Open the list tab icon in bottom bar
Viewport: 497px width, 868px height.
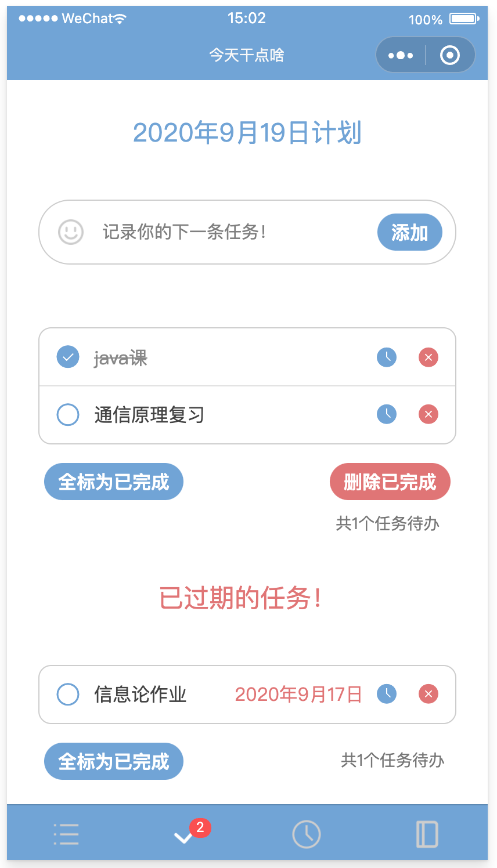[x=66, y=834]
